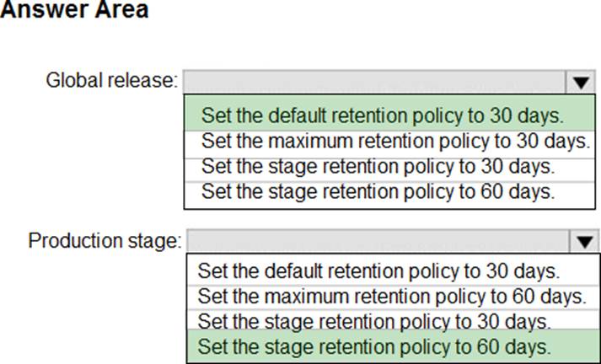Select default retention 30 days under Global release
Image resolution: width=601 pixels, height=364 pixels.
coord(384,115)
